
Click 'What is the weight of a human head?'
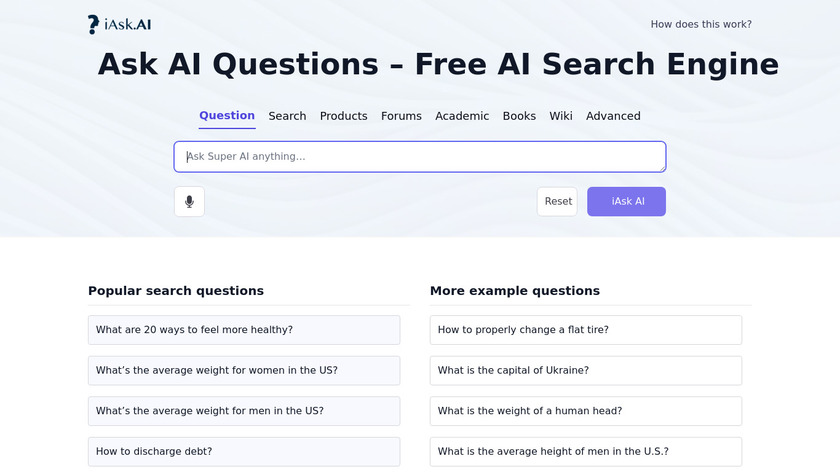click(586, 411)
